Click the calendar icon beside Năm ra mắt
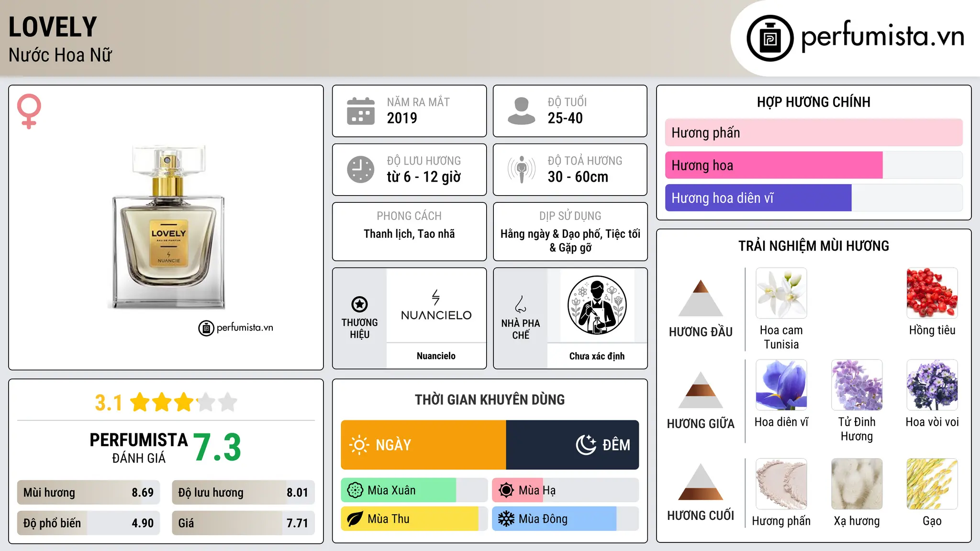 click(361, 111)
